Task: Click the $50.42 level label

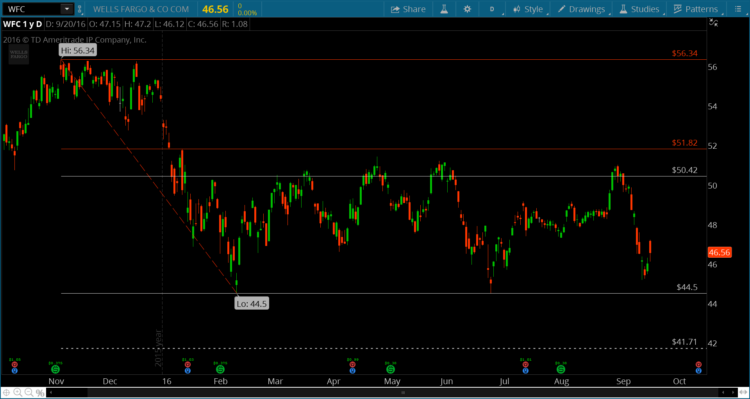Action: 684,170
